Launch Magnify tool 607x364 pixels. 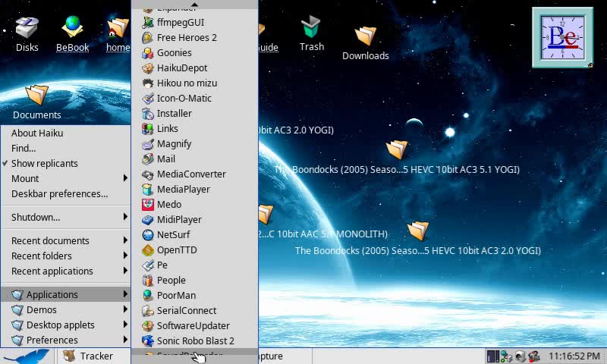coord(195,144)
